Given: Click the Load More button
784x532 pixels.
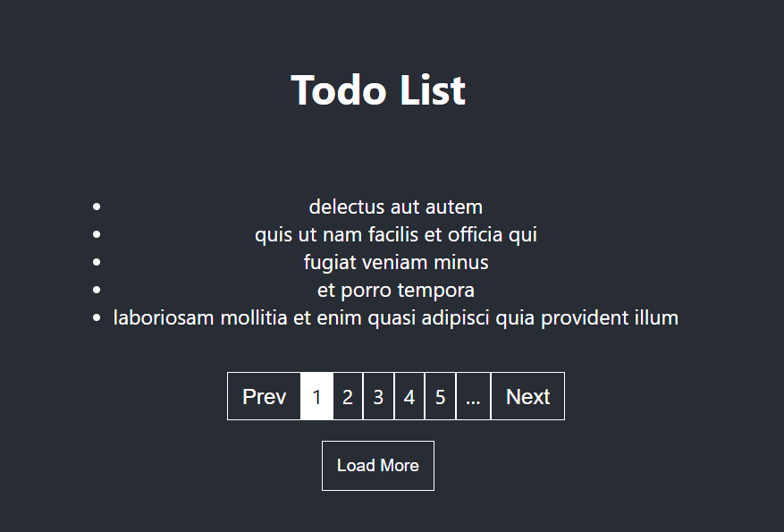Looking at the screenshot, I should (x=378, y=466).
